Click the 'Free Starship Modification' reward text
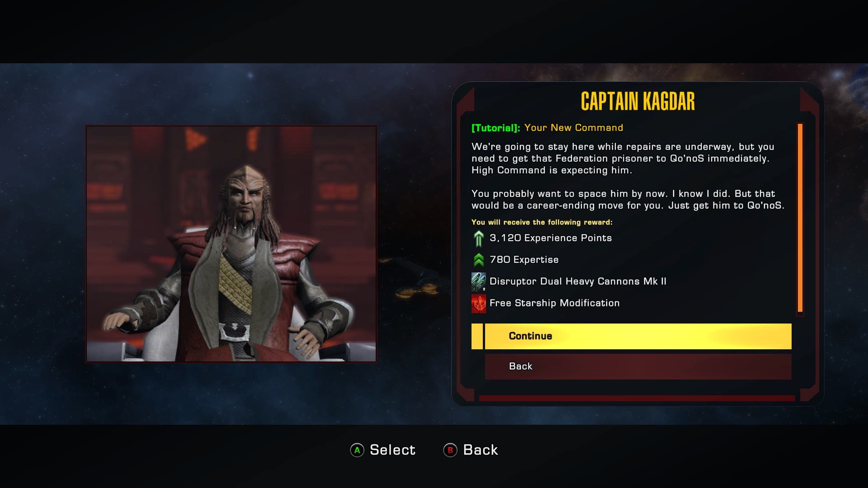 point(555,303)
